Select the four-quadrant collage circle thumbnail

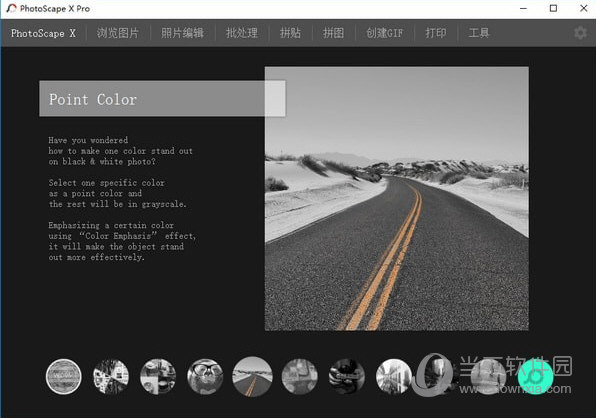(x=158, y=376)
